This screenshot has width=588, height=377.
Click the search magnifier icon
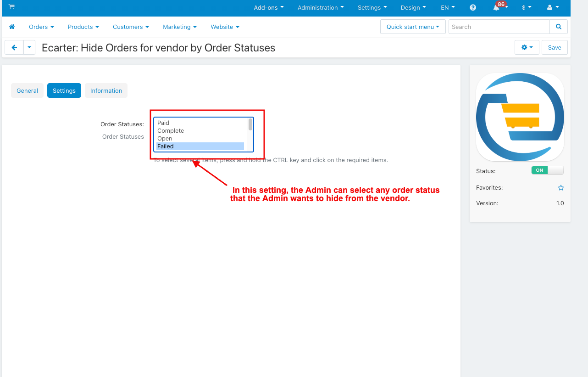(x=559, y=27)
